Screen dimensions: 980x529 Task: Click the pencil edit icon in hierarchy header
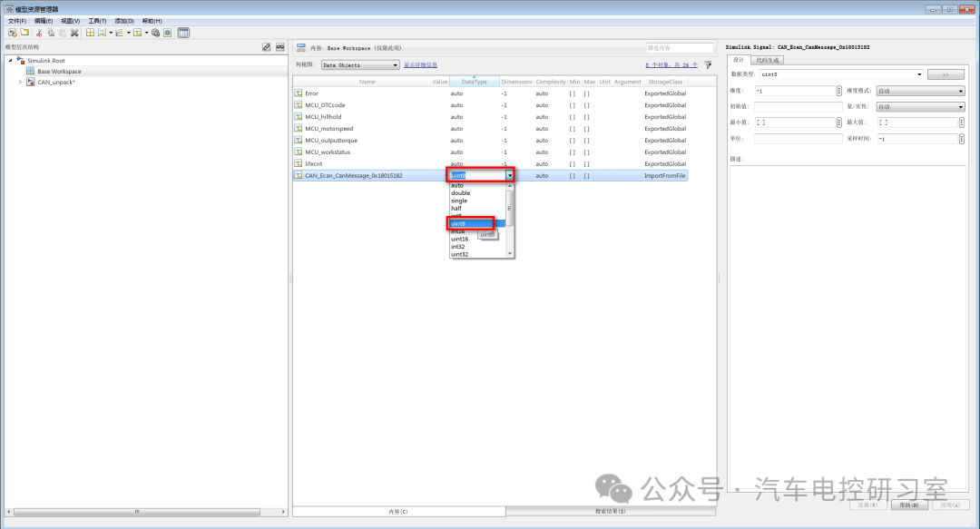pyautogui.click(x=266, y=47)
